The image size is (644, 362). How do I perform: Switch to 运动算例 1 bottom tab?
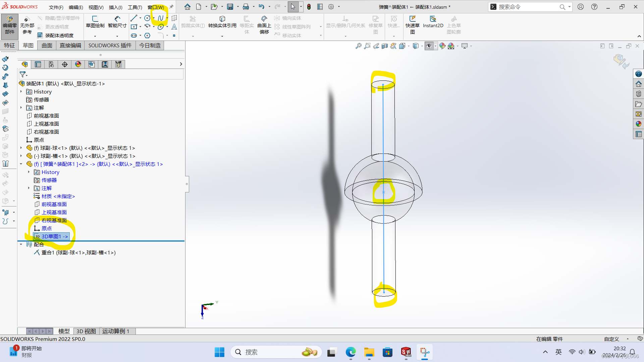115,331
